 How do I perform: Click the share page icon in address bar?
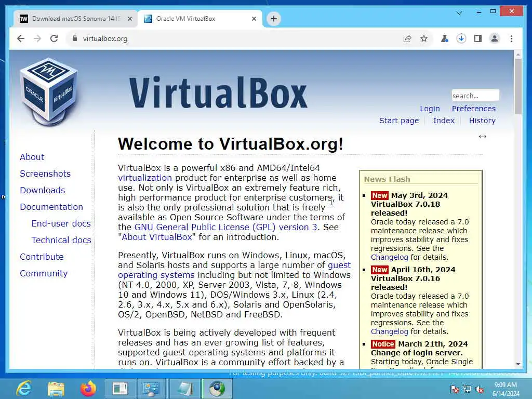407,38
